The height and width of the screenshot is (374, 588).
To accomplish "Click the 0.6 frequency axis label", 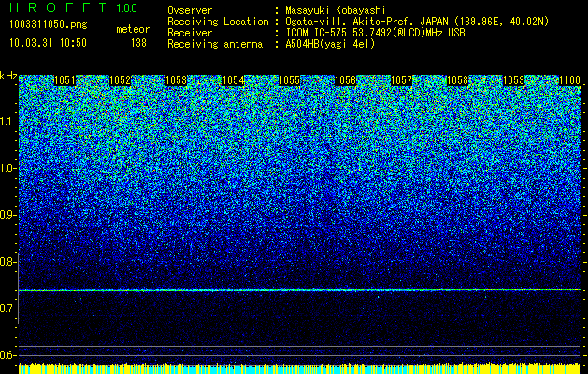I will pos(8,355).
